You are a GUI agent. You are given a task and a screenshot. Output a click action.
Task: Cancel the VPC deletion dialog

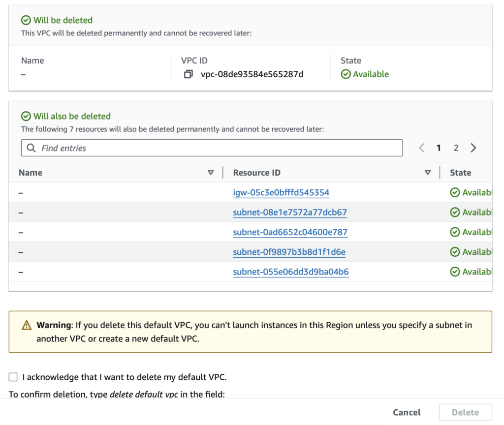click(407, 412)
